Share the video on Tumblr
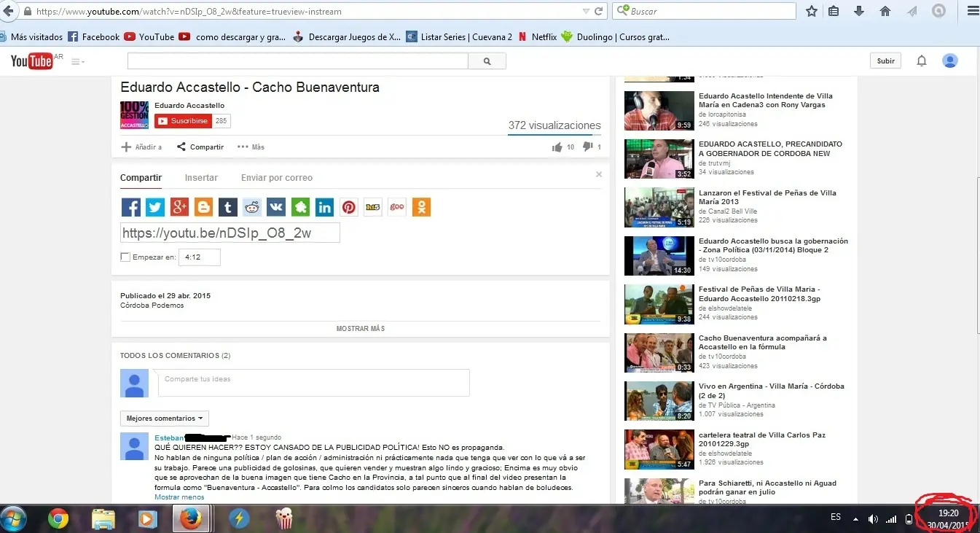 click(x=228, y=207)
